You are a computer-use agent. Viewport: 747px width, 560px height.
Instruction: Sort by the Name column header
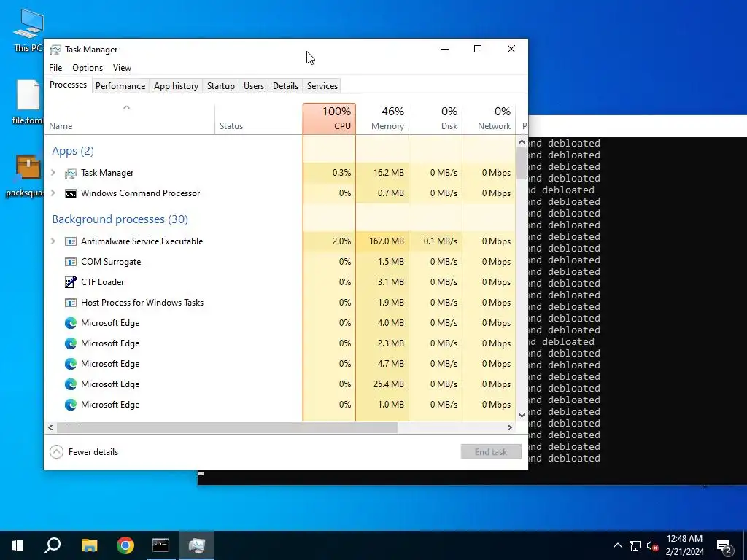(130, 119)
